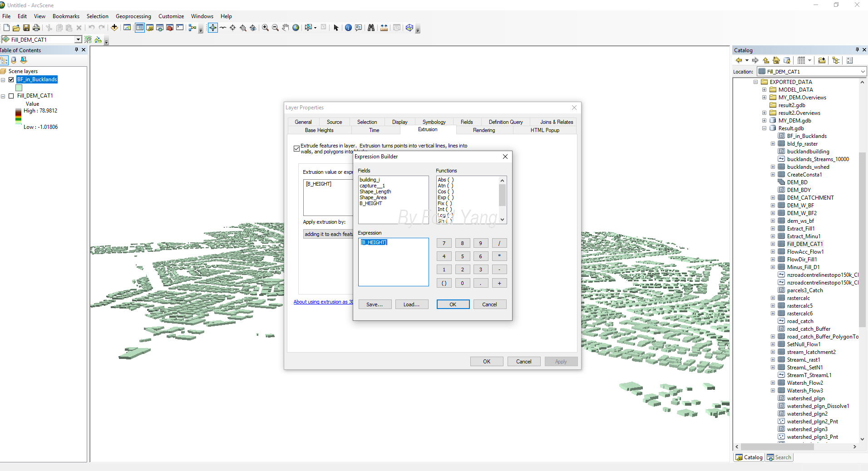Click the Print icon in the toolbar

point(36,28)
